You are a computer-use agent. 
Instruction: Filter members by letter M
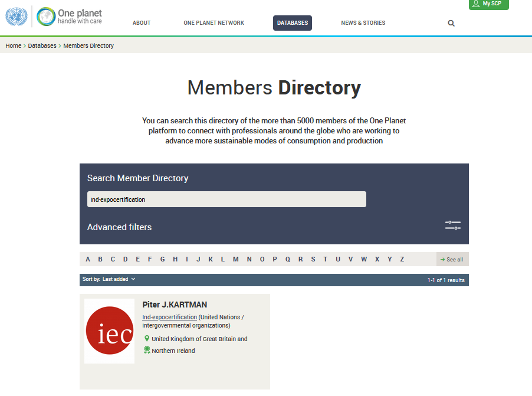tap(236, 259)
